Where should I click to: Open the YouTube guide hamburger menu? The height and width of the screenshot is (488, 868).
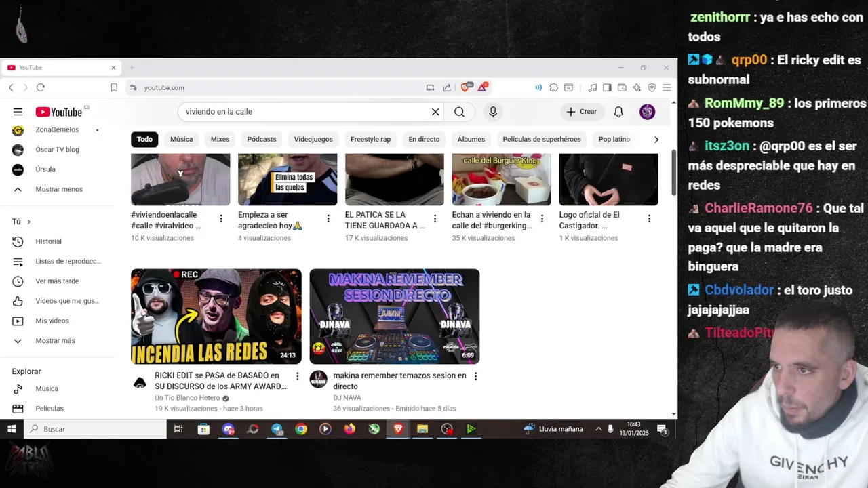point(18,112)
